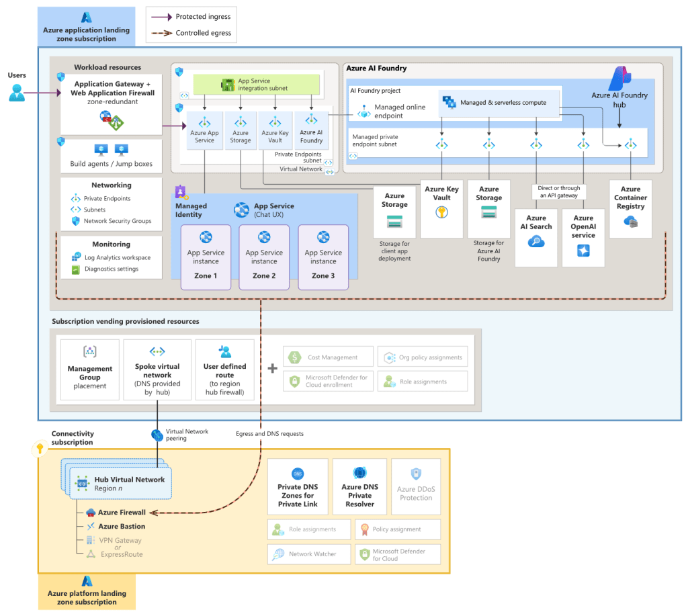Click the Azure OpenAI service icon
This screenshot has width=688, height=616.
pos(583,249)
